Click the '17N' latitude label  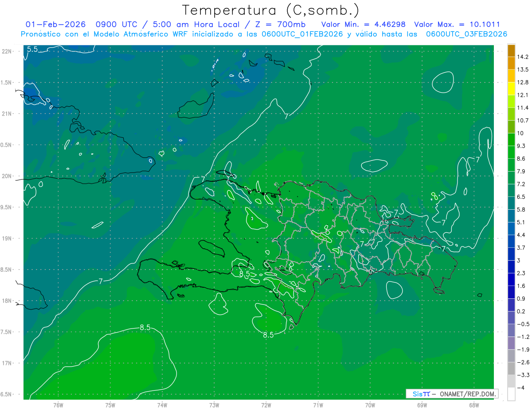[6, 364]
